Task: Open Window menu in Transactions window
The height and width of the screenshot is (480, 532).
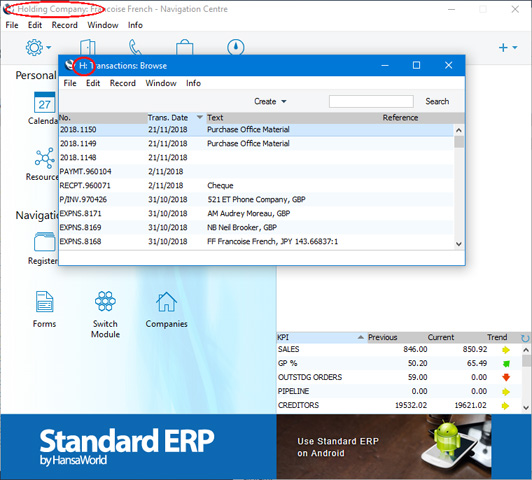Action: coord(161,83)
